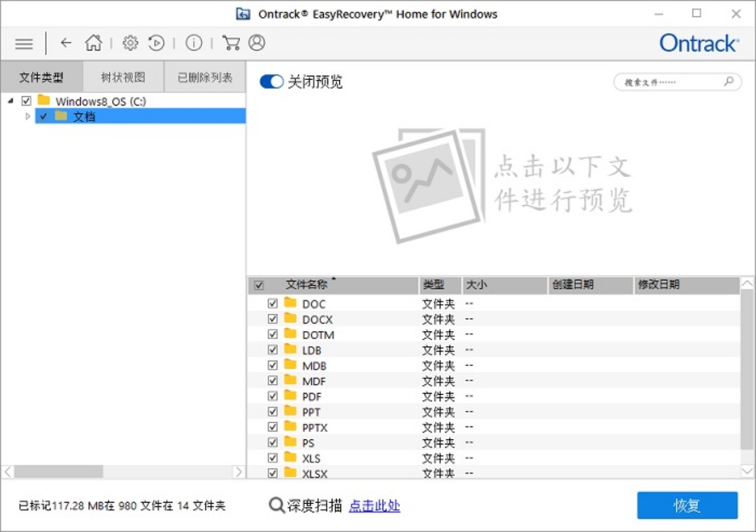756x532 pixels.
Task: Switch to the 已删除列表 tab
Action: tap(204, 77)
